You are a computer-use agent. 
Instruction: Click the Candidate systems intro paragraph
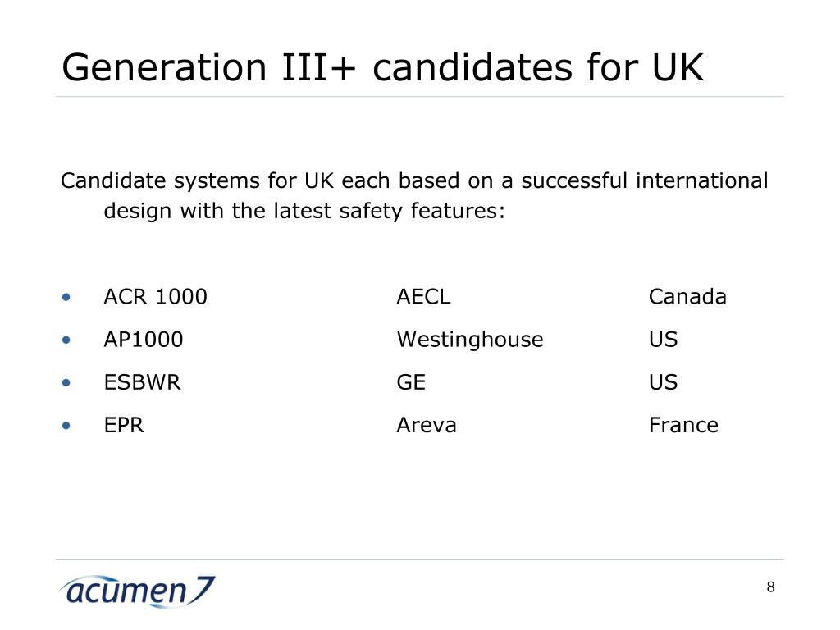[x=414, y=195]
